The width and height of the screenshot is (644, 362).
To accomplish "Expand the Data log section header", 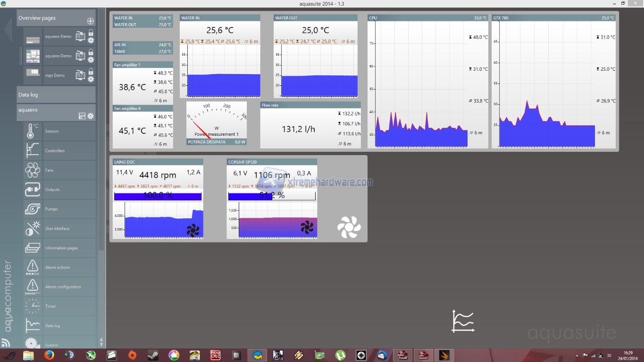I will (56, 95).
